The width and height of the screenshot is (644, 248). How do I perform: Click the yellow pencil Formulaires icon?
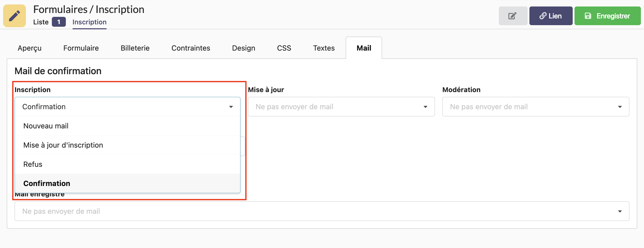click(x=15, y=16)
